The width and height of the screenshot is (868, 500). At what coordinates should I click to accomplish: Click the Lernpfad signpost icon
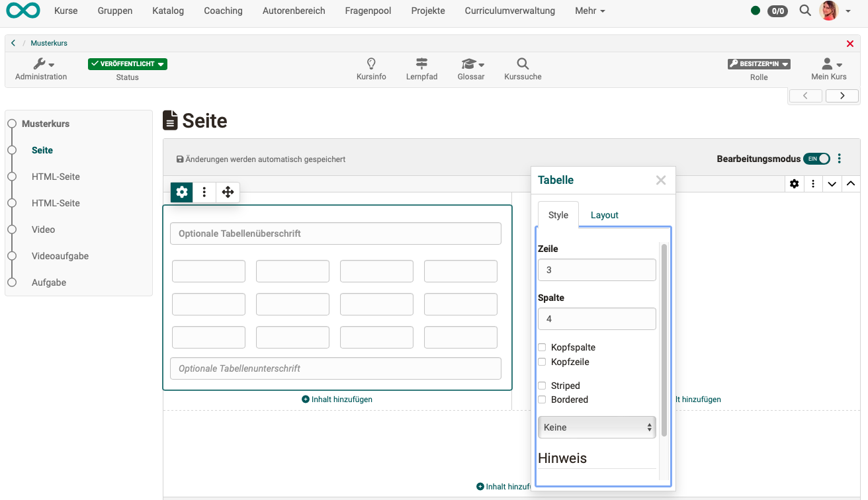pyautogui.click(x=421, y=64)
